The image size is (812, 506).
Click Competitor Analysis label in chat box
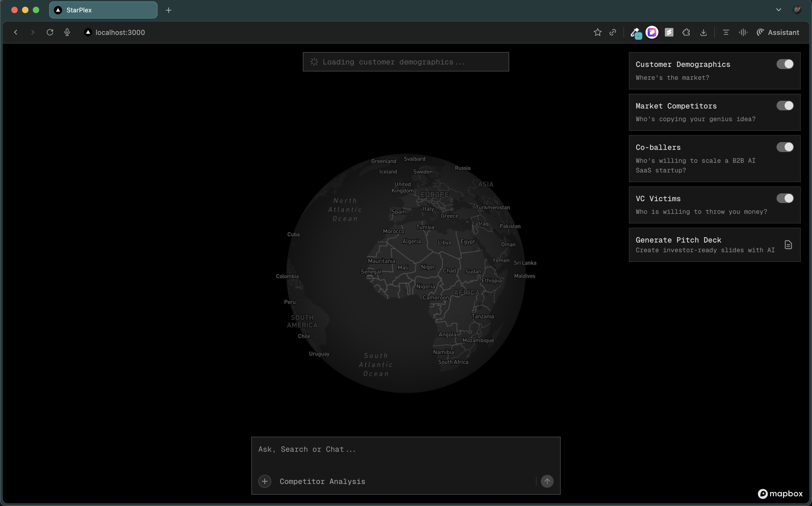click(x=322, y=481)
